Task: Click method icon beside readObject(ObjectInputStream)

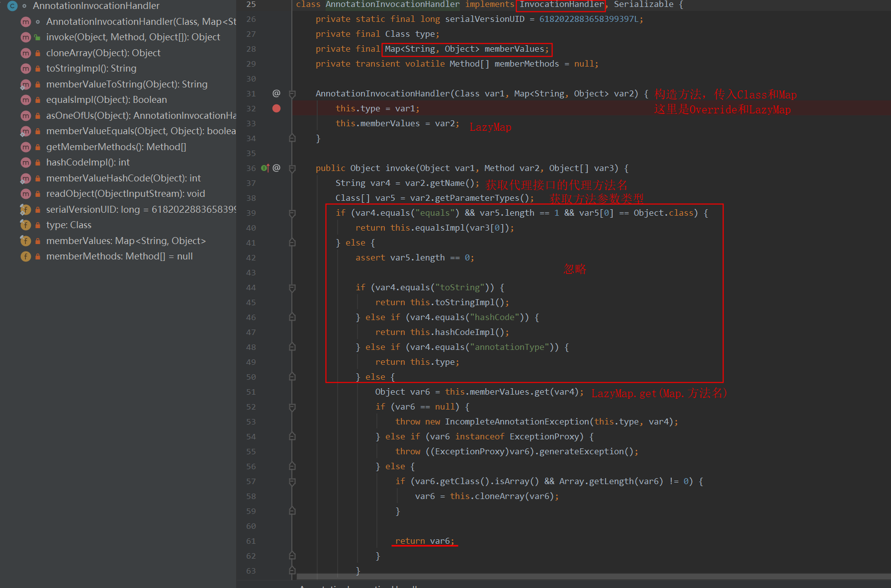Action: (x=26, y=194)
